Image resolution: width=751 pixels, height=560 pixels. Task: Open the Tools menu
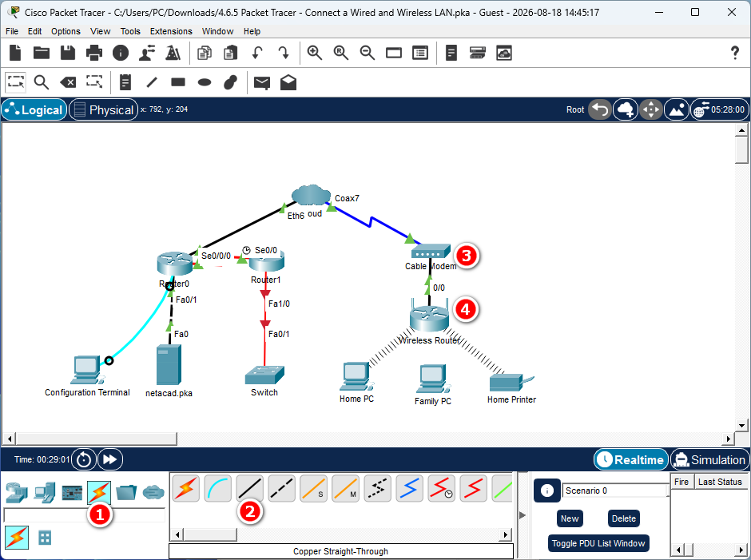(130, 31)
